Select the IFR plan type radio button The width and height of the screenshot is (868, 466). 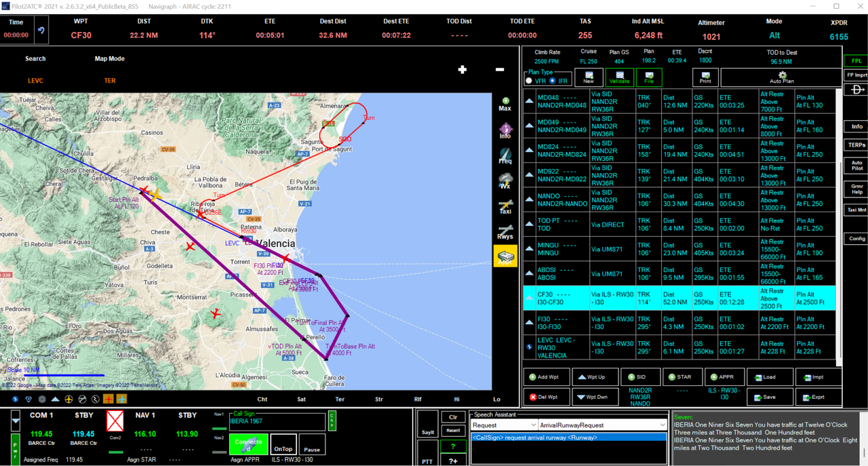coord(553,81)
